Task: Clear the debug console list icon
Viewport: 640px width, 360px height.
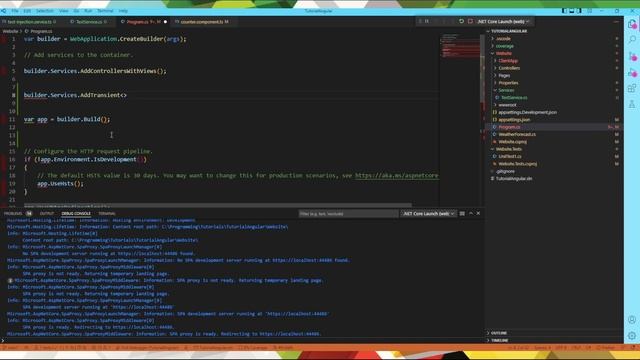Action: 462,213
